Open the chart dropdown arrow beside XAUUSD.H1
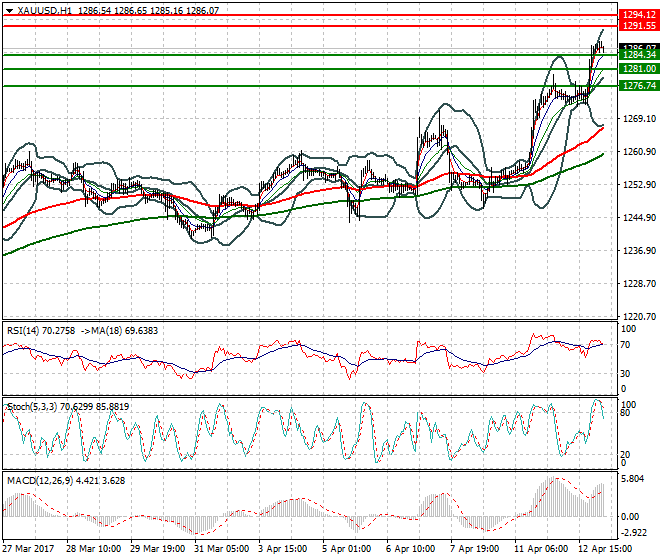Image resolution: width=660 pixels, height=560 pixels. point(9,11)
